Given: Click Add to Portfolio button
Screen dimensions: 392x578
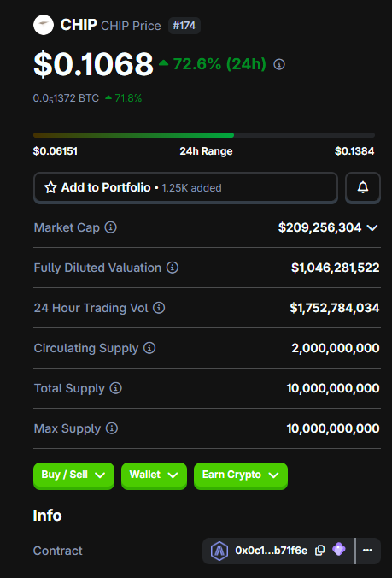Looking at the screenshot, I should [185, 187].
